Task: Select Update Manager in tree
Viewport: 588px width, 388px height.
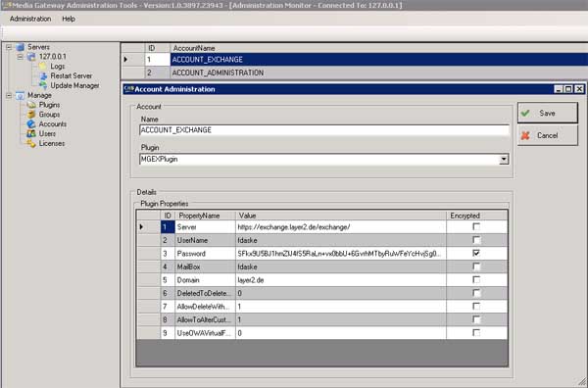Action: point(75,85)
